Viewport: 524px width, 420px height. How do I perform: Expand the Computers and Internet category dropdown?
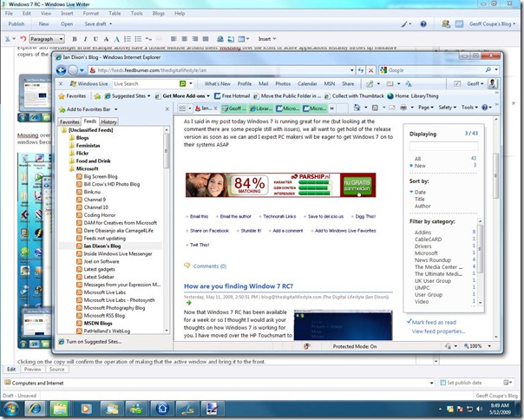point(430,382)
